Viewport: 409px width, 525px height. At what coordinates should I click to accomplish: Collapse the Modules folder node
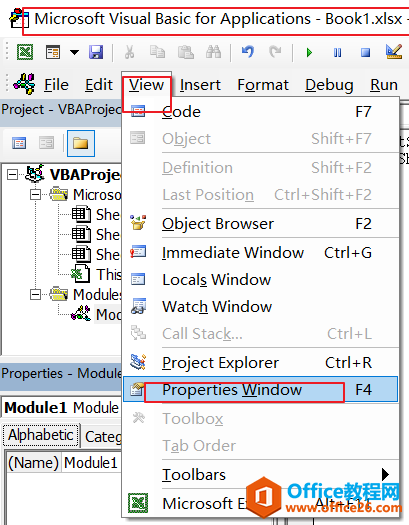coord(35,295)
